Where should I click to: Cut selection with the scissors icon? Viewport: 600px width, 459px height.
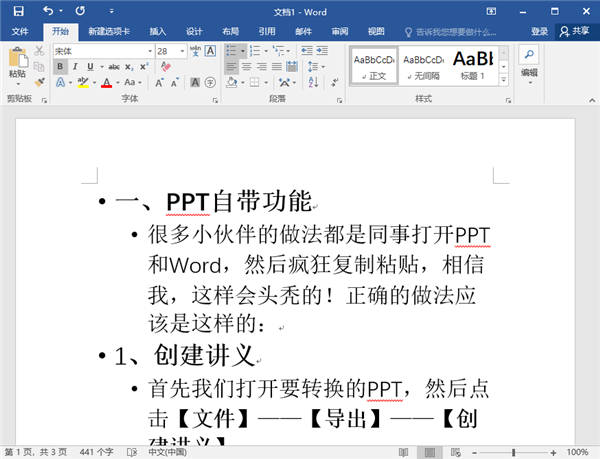pyautogui.click(x=39, y=50)
